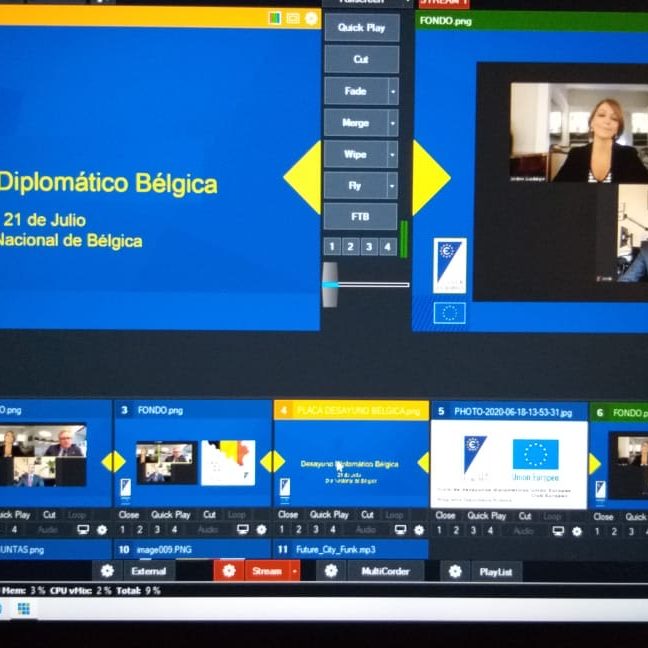Image resolution: width=648 pixels, height=648 pixels.
Task: Expand Fade transition dropdown arrow
Action: coord(393,91)
